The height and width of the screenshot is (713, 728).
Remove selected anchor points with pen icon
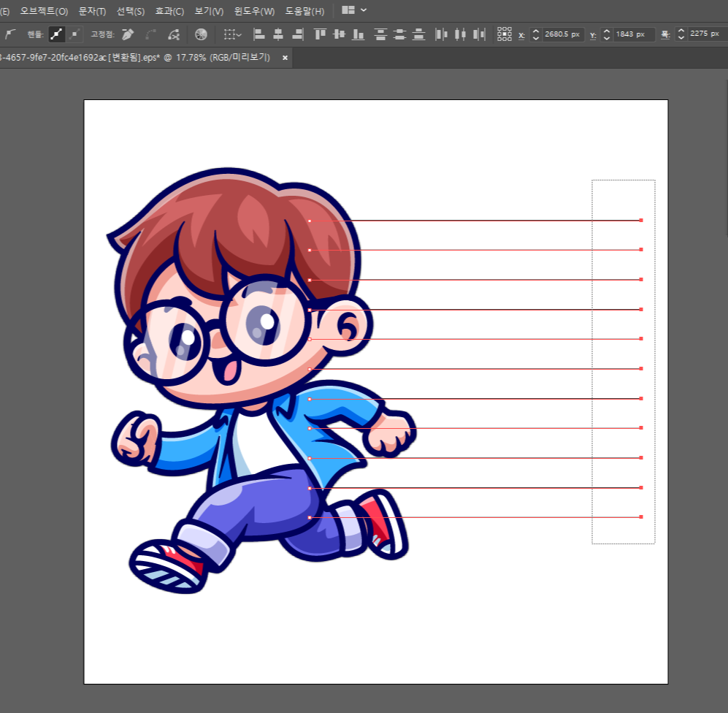coord(128,34)
